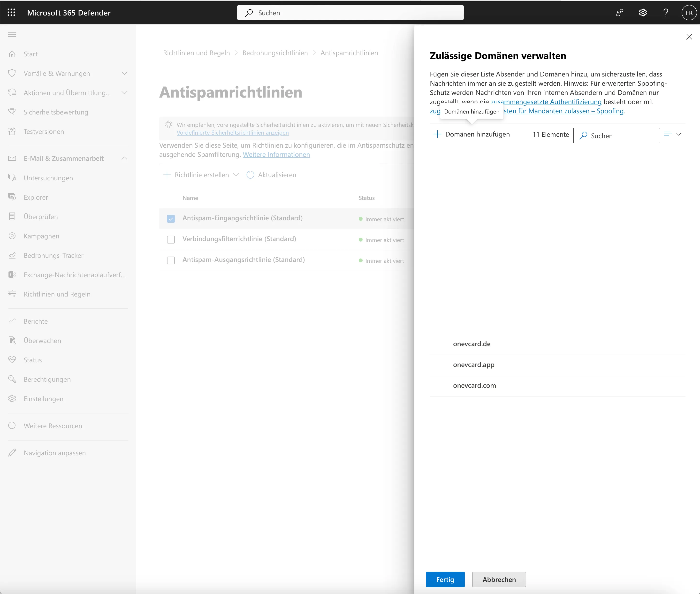
Task: Open Verbindungsfilterrichtlinie (Standard) policy name
Action: pyautogui.click(x=239, y=239)
